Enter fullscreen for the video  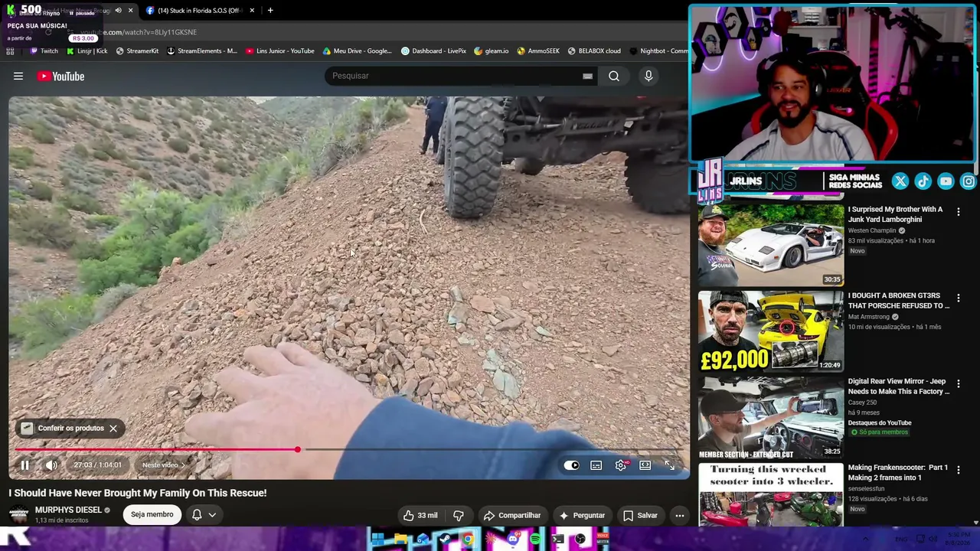coord(669,465)
